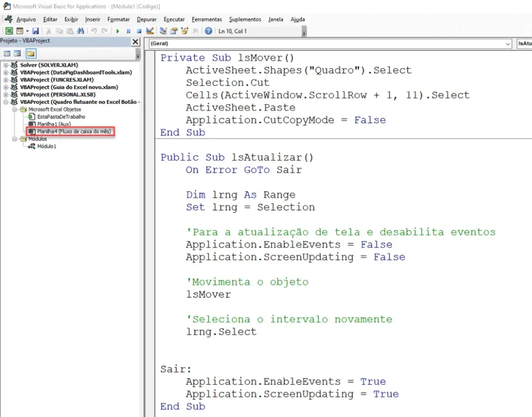Open the Ferramentas menu
This screenshot has width=532, height=417.
click(x=207, y=19)
